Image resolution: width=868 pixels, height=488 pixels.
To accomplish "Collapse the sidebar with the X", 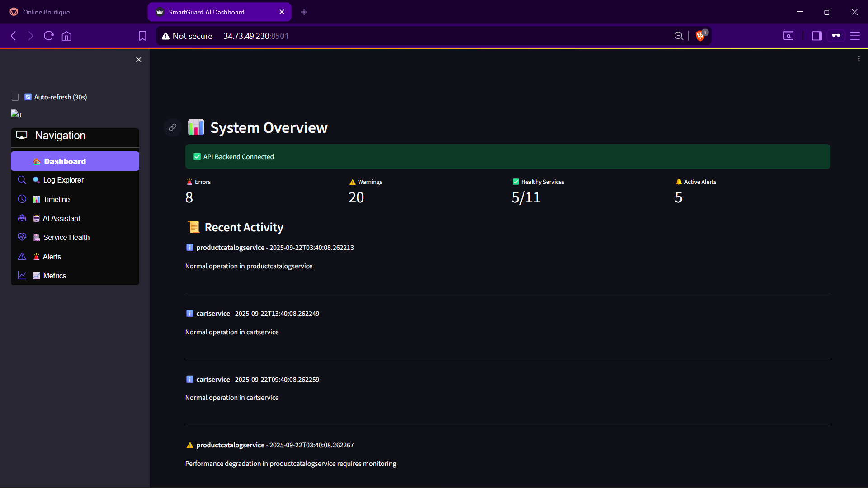I will (139, 60).
